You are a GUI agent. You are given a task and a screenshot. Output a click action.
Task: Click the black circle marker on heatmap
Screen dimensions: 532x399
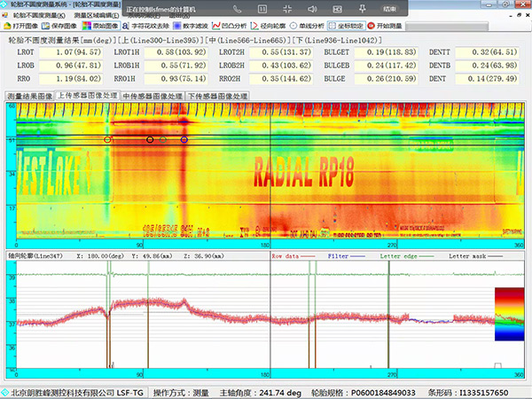(150, 139)
